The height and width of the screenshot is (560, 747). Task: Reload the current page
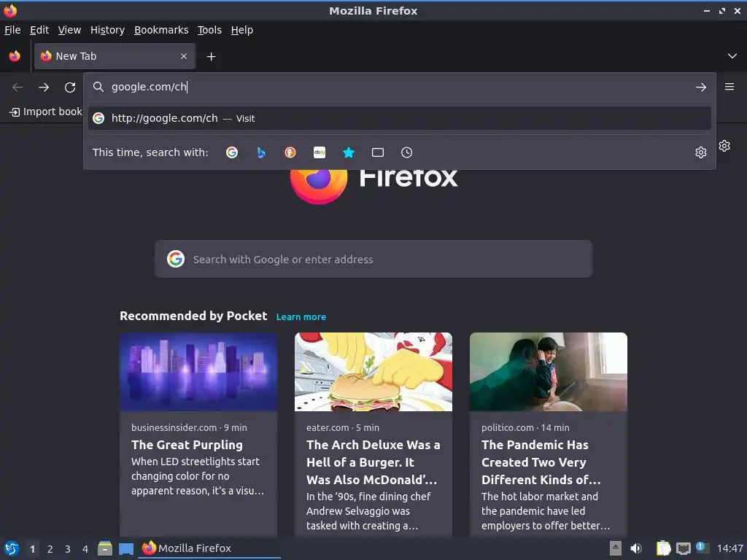[70, 87]
